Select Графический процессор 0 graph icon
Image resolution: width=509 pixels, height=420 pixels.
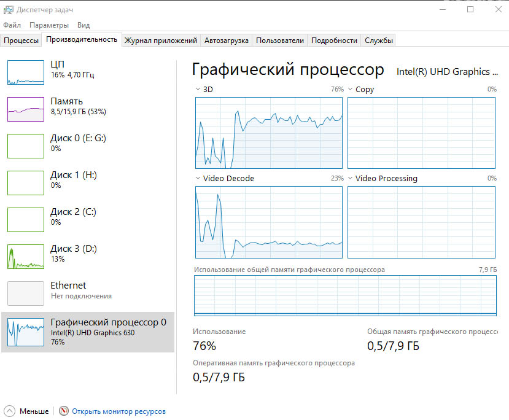(x=26, y=332)
